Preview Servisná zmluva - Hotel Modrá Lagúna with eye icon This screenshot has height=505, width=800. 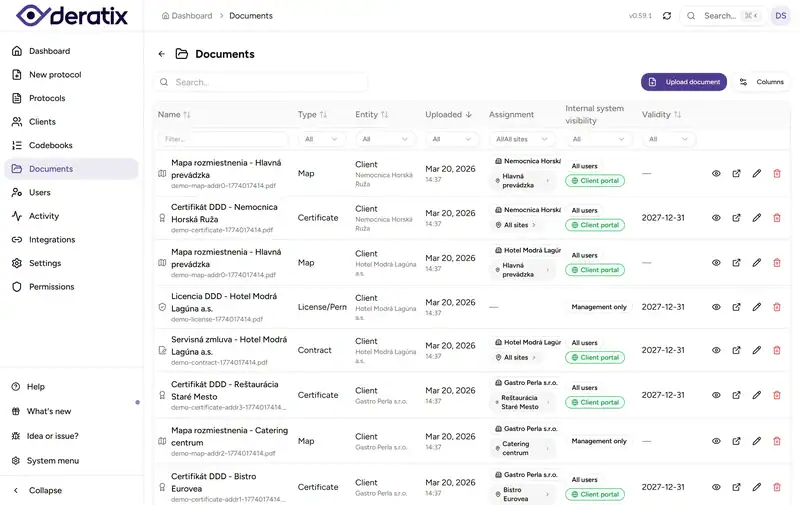pos(716,350)
